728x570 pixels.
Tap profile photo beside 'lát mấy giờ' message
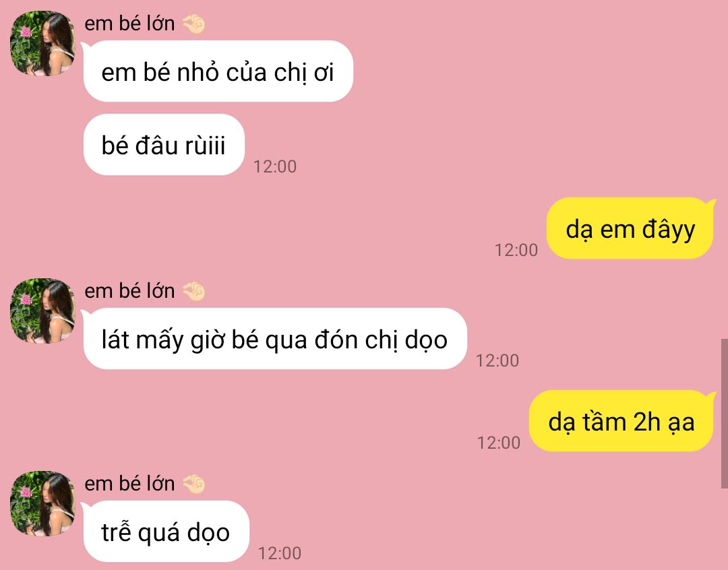(x=42, y=311)
